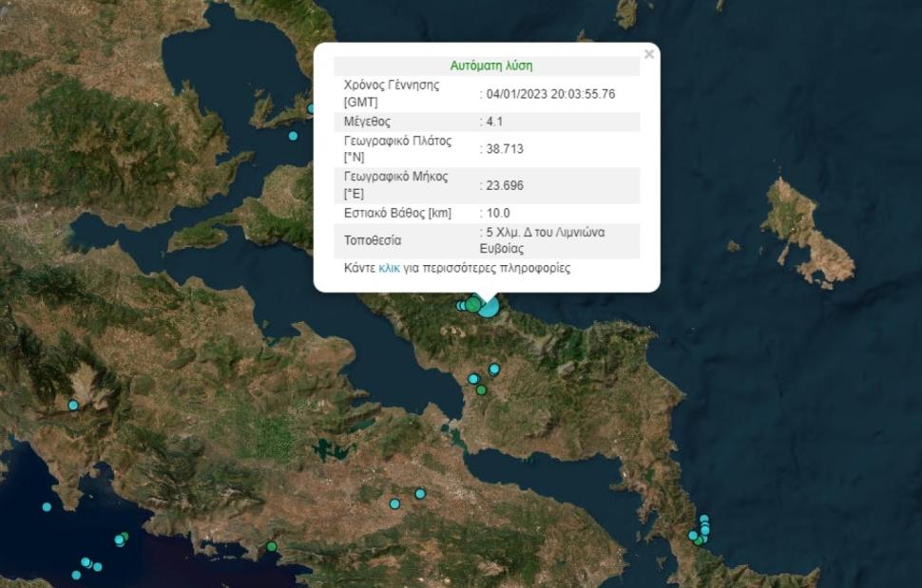Image resolution: width=922 pixels, height=588 pixels.
Task: Select the left marker of the pair north of Athens
Action: (x=394, y=503)
